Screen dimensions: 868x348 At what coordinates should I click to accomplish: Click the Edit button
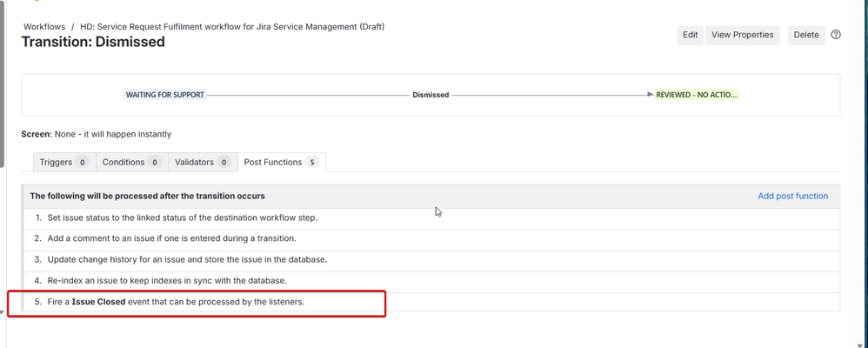pos(690,35)
